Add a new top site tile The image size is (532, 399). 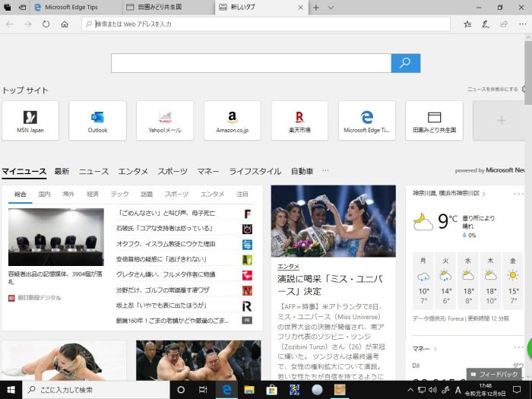(501, 121)
